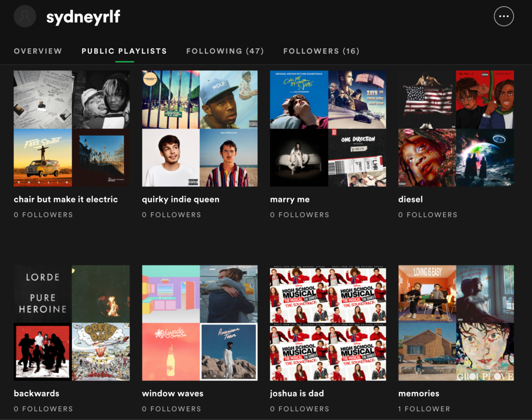Open the three-dot more options menu
Viewport: 532px width, 420px height.
503,17
